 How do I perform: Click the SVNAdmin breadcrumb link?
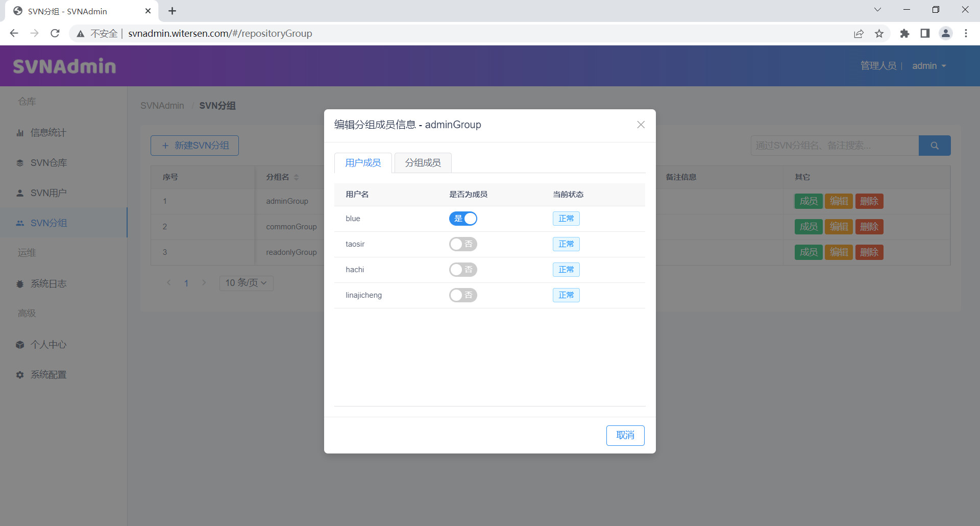[162, 106]
